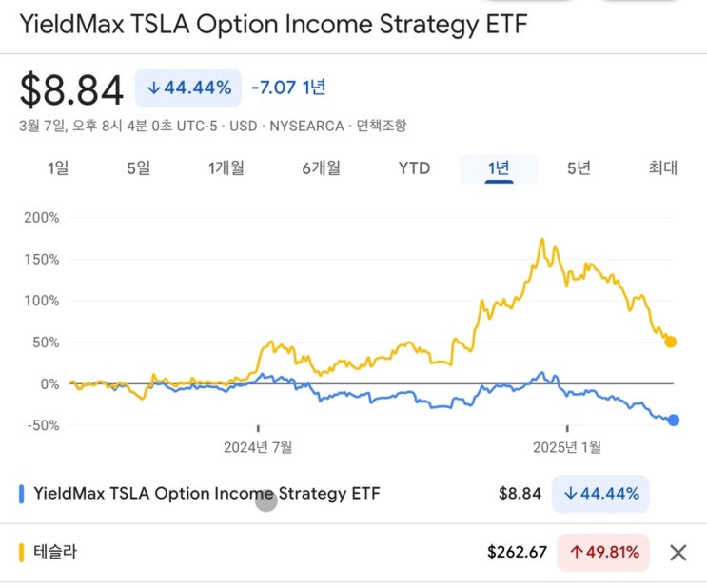Click the gray circle in legend row
The height and width of the screenshot is (588, 707).
266,500
